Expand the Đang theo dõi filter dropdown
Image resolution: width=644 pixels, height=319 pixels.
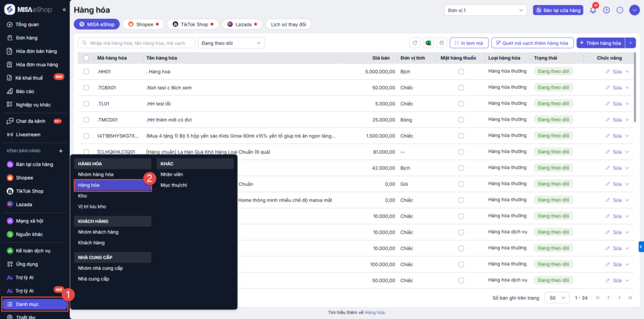coord(231,43)
